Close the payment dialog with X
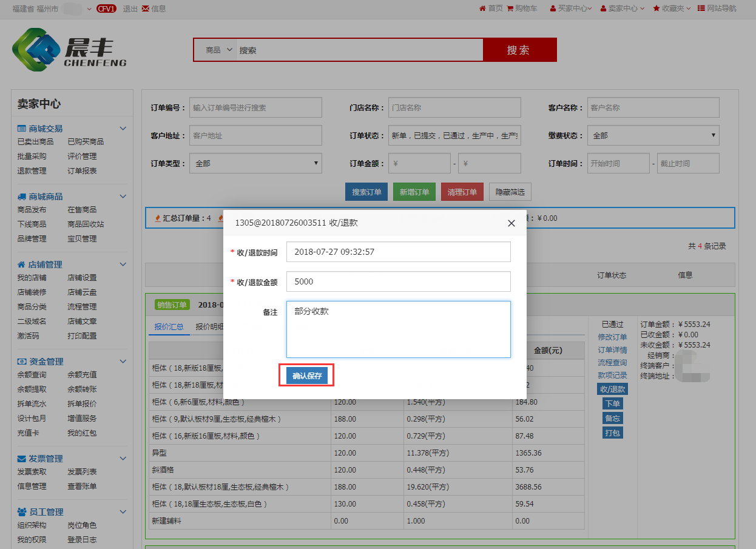Screen dimensions: 756x549 [511, 223]
